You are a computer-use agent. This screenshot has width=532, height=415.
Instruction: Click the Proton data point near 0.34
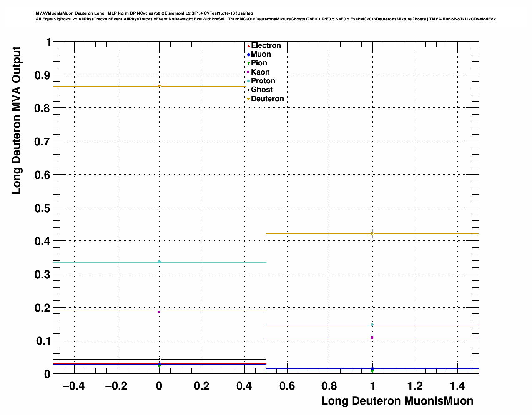tap(159, 262)
